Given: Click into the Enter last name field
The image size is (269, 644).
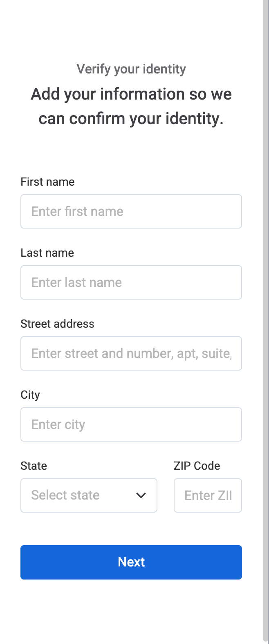Looking at the screenshot, I should pos(131,282).
